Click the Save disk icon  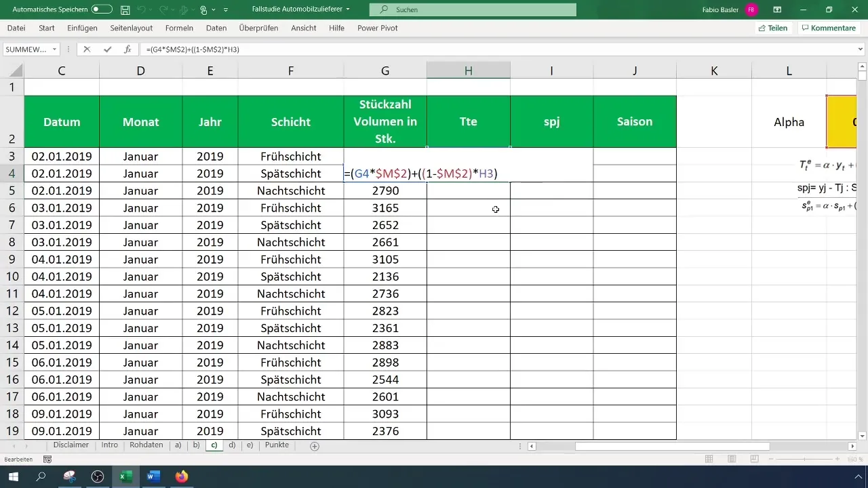click(125, 9)
